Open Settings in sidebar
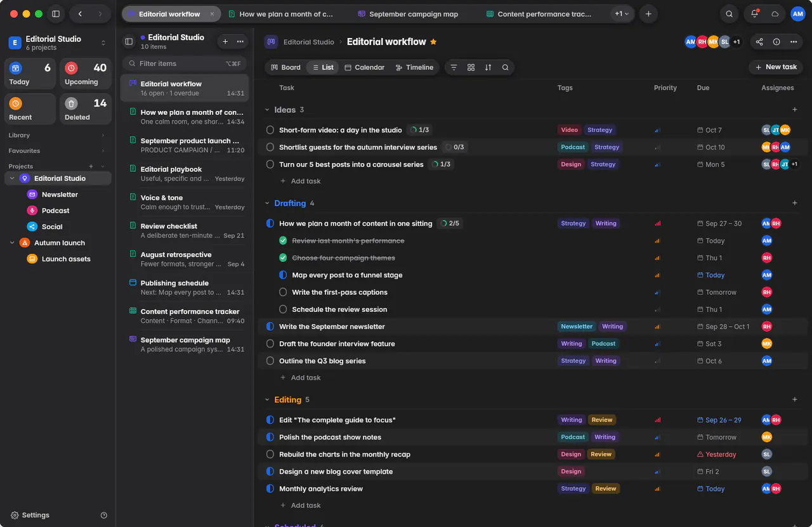This screenshot has width=812, height=527. [x=30, y=516]
